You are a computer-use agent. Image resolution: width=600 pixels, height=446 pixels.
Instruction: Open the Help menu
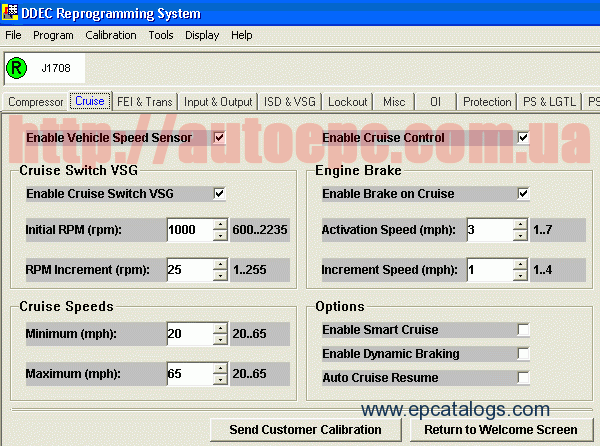[241, 35]
